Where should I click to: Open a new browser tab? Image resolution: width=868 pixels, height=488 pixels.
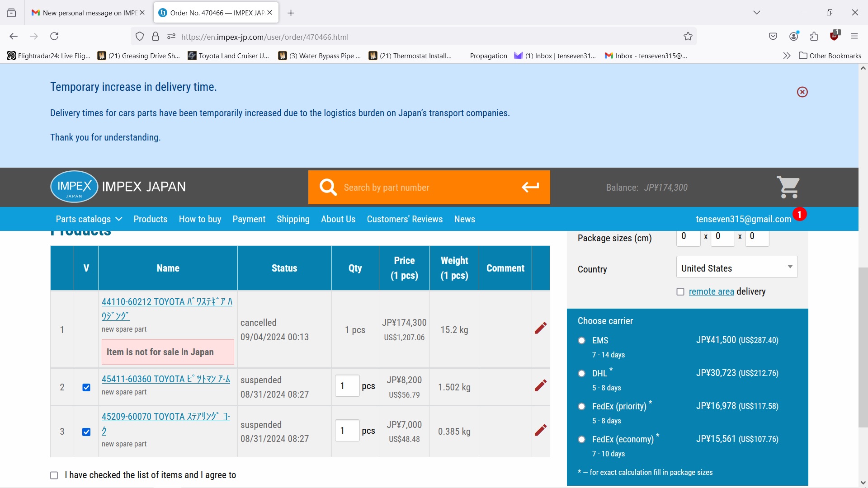point(291,13)
